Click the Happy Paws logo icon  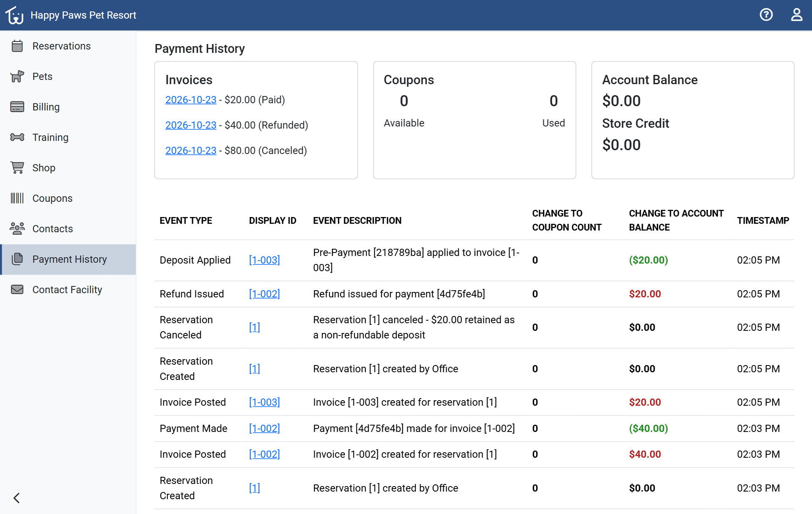pos(14,15)
